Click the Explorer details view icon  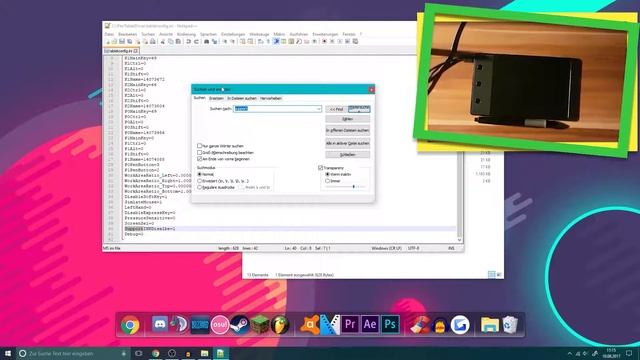pyautogui.click(x=492, y=275)
